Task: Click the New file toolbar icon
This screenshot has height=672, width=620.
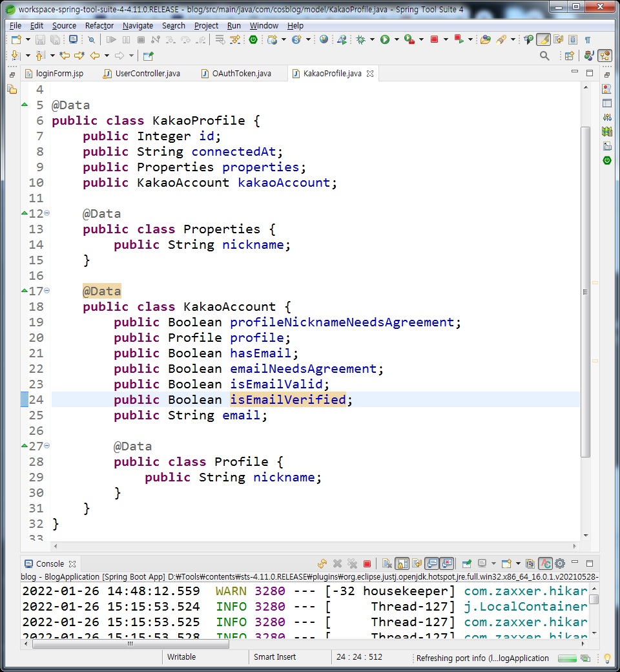Action: click(x=16, y=40)
